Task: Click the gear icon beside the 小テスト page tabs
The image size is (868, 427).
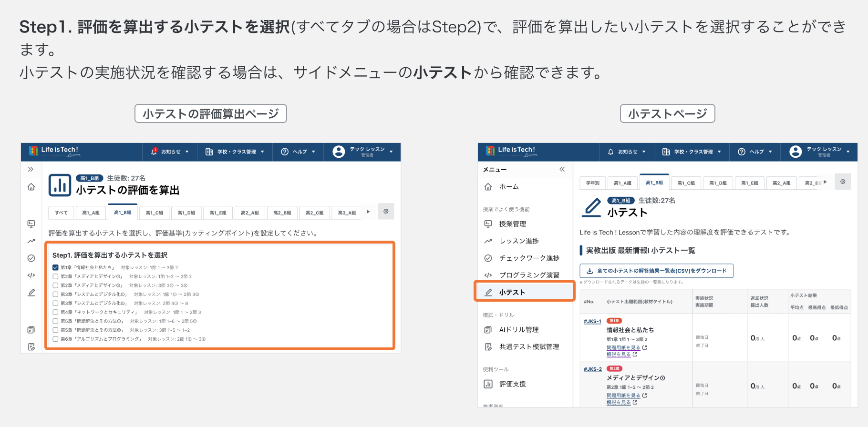Action: tap(843, 182)
